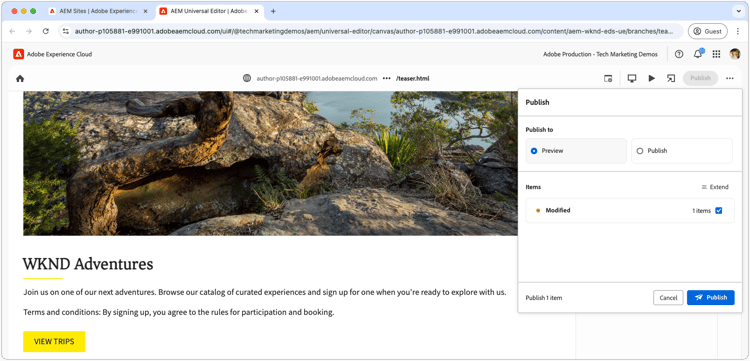This screenshot has height=361, width=750.
Task: Select the 'Join us on one' paragraph
Action: [x=265, y=292]
